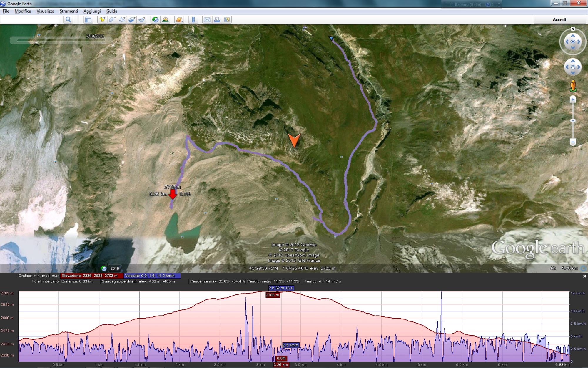The height and width of the screenshot is (368, 588).
Task: Add a path from the toolbar
Action: (122, 20)
